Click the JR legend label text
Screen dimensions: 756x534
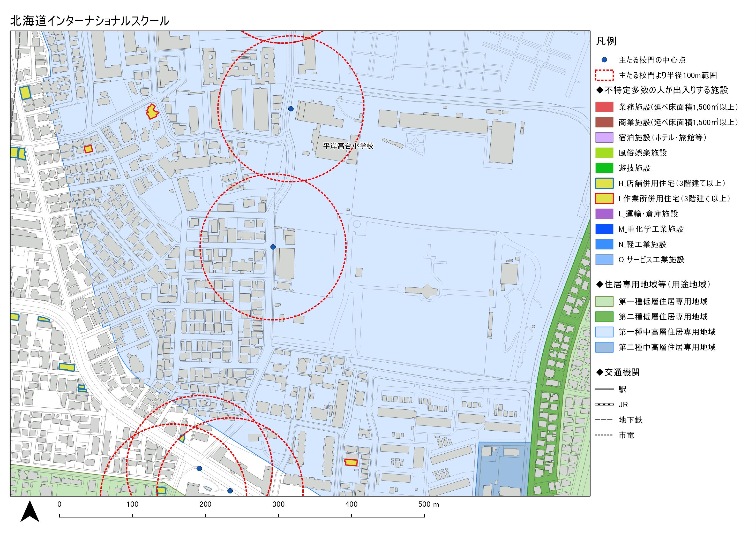623,405
